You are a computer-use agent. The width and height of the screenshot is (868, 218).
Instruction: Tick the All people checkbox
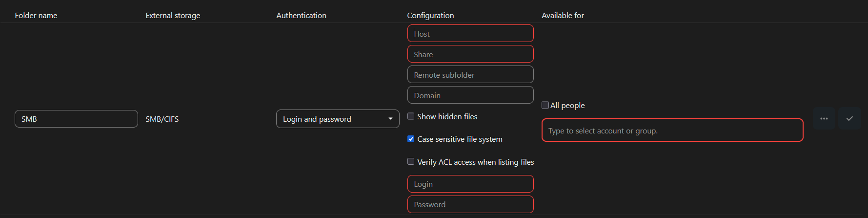(x=545, y=105)
